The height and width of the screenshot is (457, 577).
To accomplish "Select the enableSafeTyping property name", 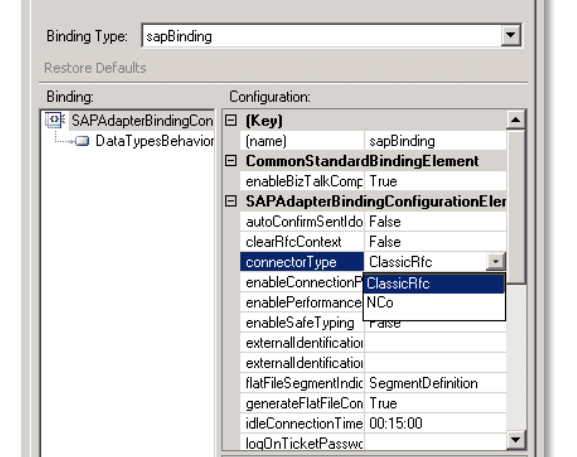I will [302, 323].
